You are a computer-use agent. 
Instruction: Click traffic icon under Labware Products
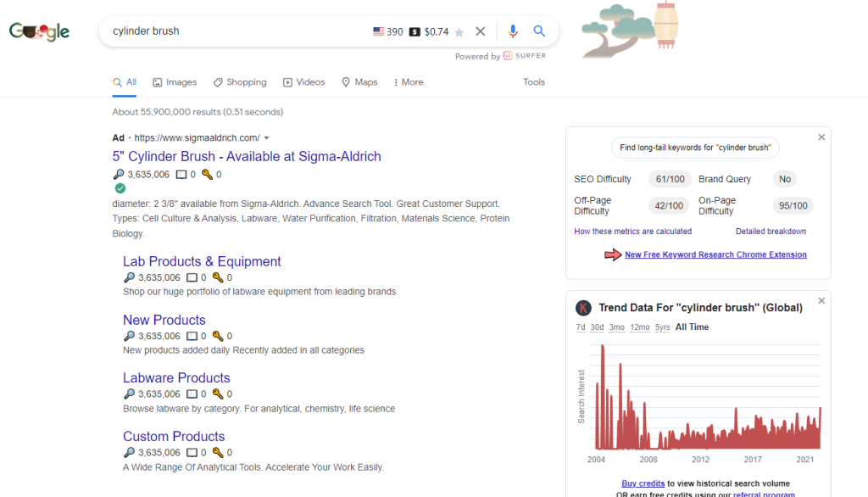tap(129, 394)
